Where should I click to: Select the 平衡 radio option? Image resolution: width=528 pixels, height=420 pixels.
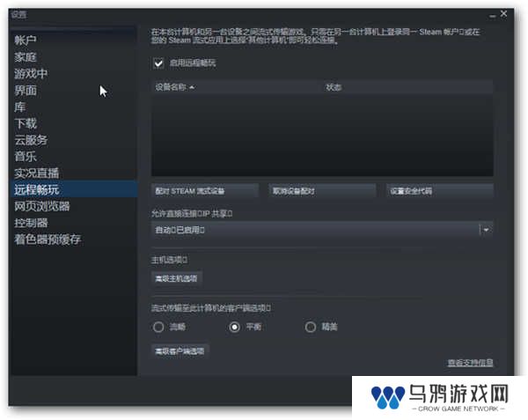pos(235,327)
